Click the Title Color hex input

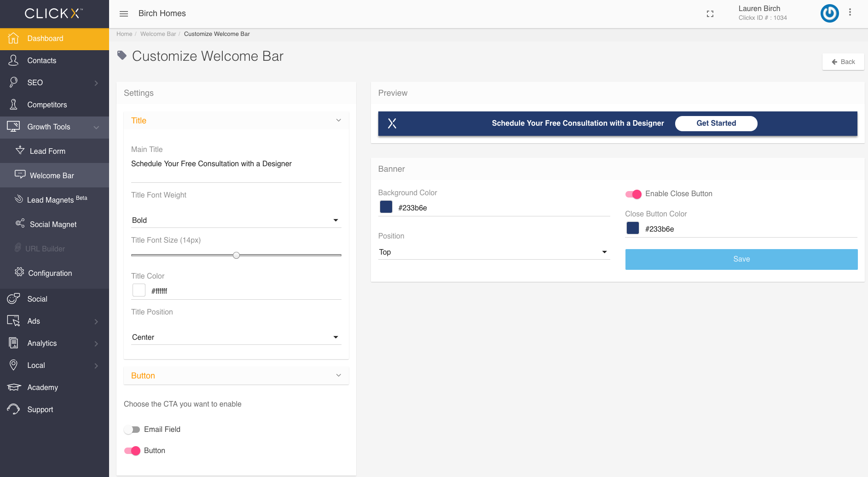[x=246, y=291]
